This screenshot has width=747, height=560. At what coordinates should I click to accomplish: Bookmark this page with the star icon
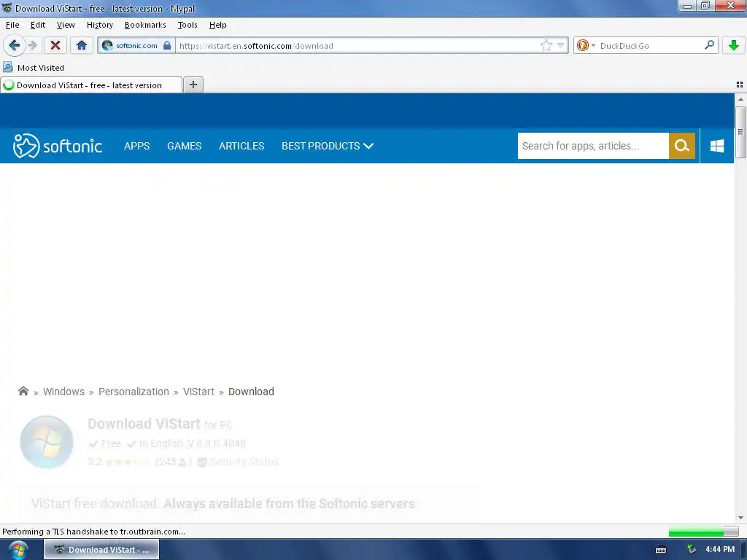click(x=546, y=46)
